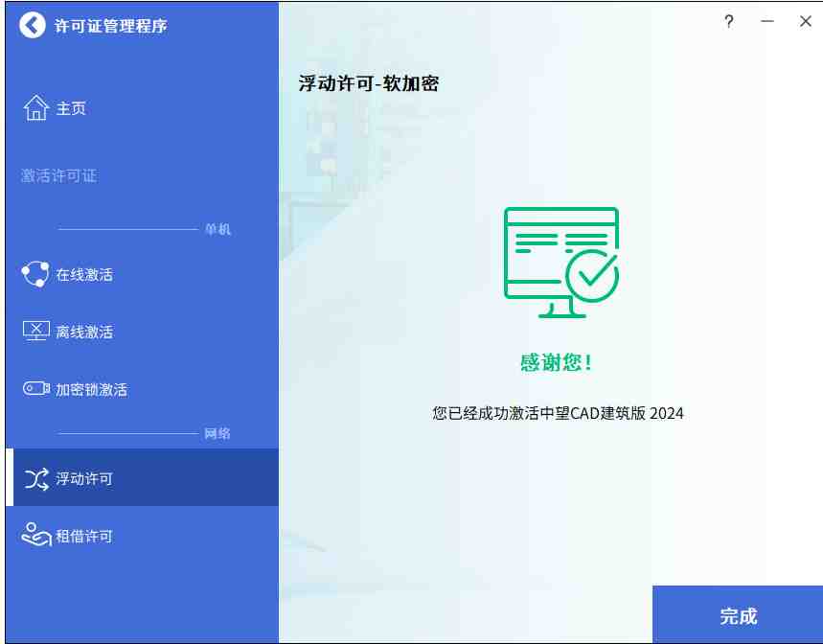Select the 在线激活 online activation icon

coord(34,273)
